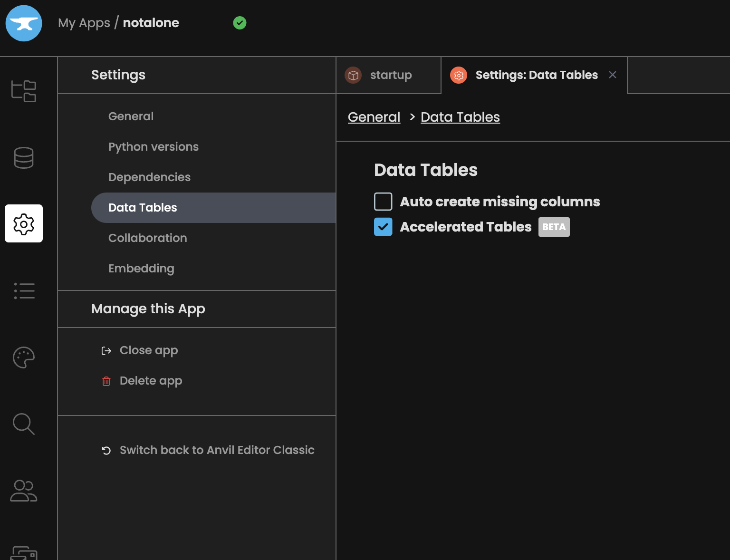This screenshot has height=560, width=730.
Task: Click the Anvil logo icon
Action: click(24, 23)
